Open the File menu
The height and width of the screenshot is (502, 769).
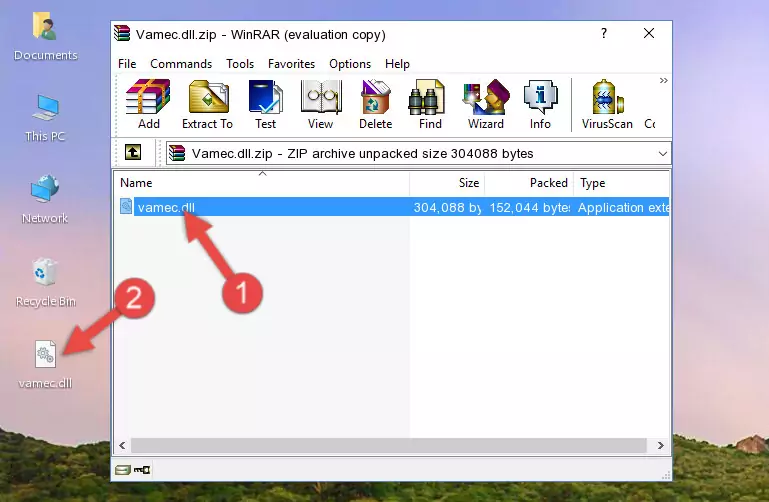click(x=127, y=64)
